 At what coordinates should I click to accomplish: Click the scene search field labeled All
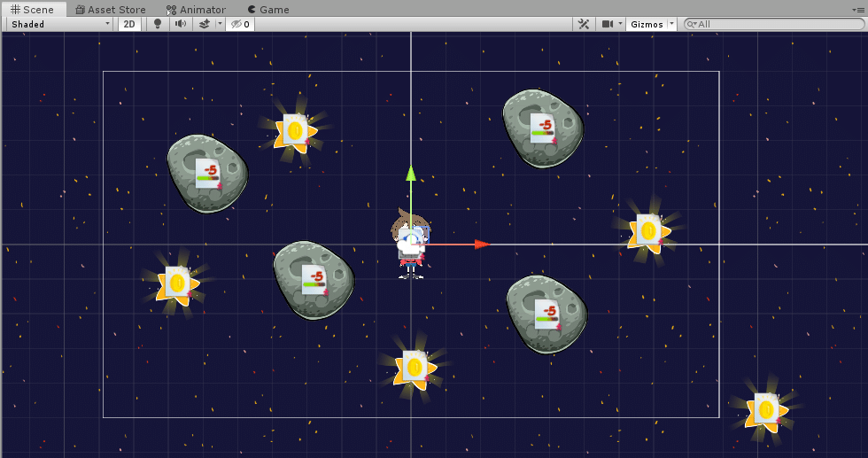click(x=774, y=24)
